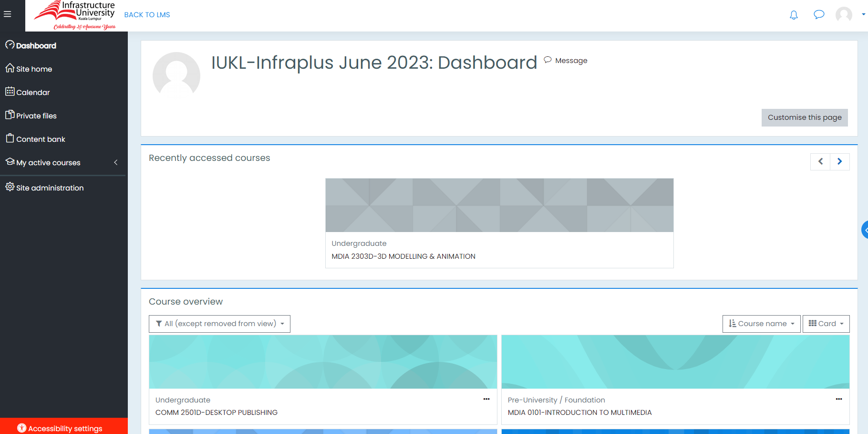Open the block drawer tab on the right edge
The width and height of the screenshot is (868, 434).
pyautogui.click(x=865, y=230)
